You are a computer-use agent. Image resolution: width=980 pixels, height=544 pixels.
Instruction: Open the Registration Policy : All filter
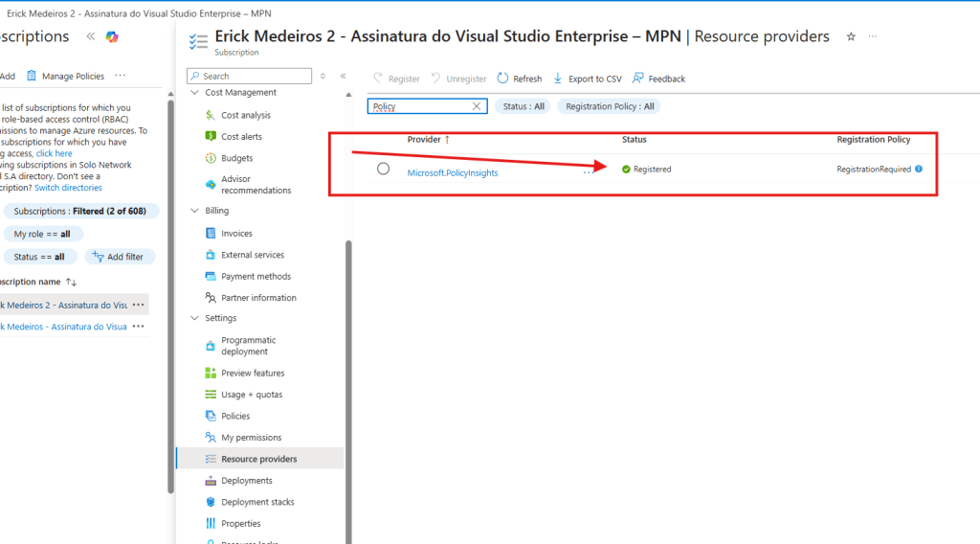pyautogui.click(x=609, y=106)
